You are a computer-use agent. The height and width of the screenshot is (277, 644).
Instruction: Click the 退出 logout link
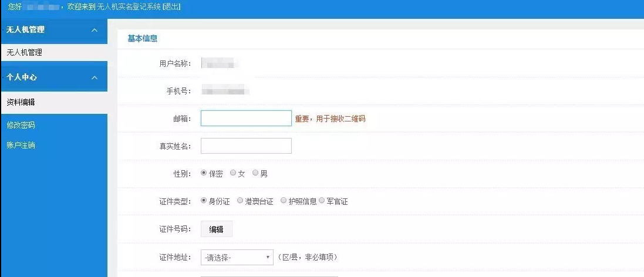[171, 7]
